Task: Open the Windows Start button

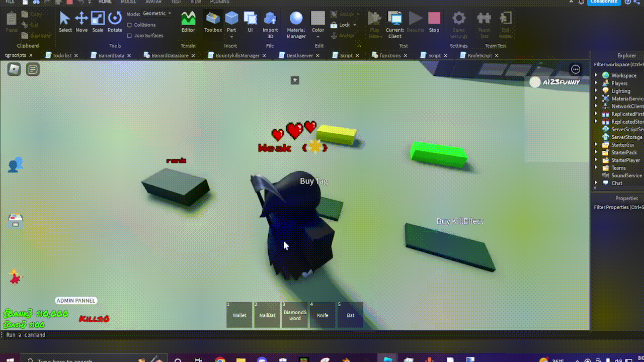Action: coord(9,359)
